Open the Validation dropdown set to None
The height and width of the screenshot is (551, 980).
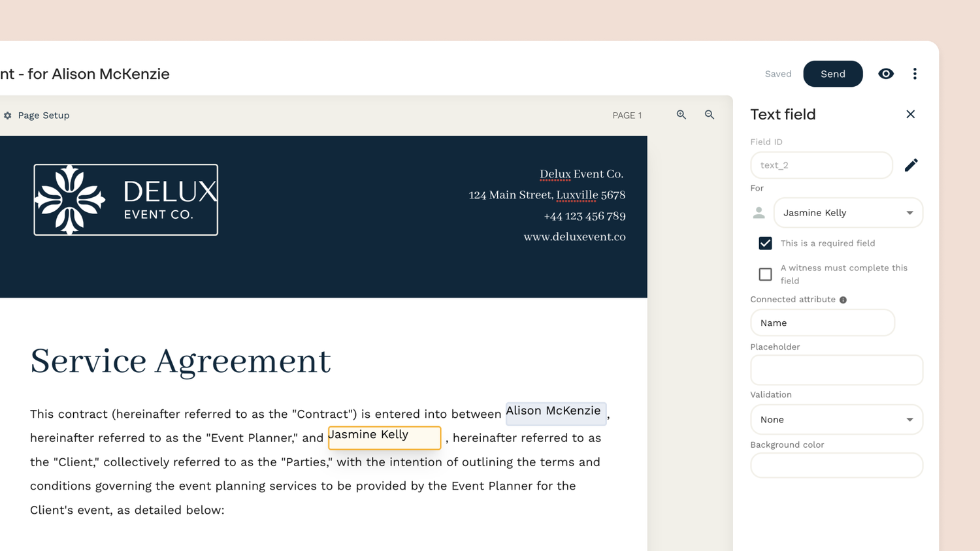(836, 420)
